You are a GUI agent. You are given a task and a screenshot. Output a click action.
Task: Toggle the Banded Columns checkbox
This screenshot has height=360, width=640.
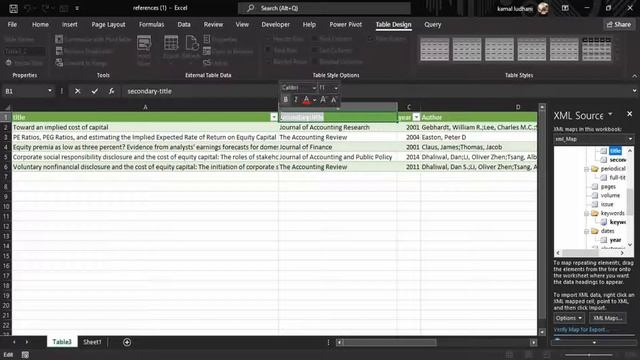pos(315,62)
